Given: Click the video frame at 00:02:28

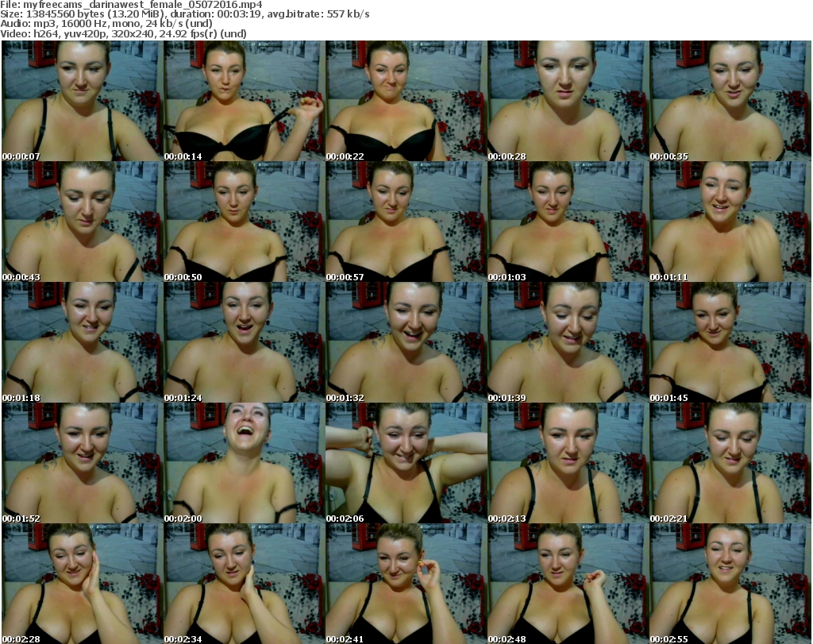Looking at the screenshot, I should tap(83, 584).
